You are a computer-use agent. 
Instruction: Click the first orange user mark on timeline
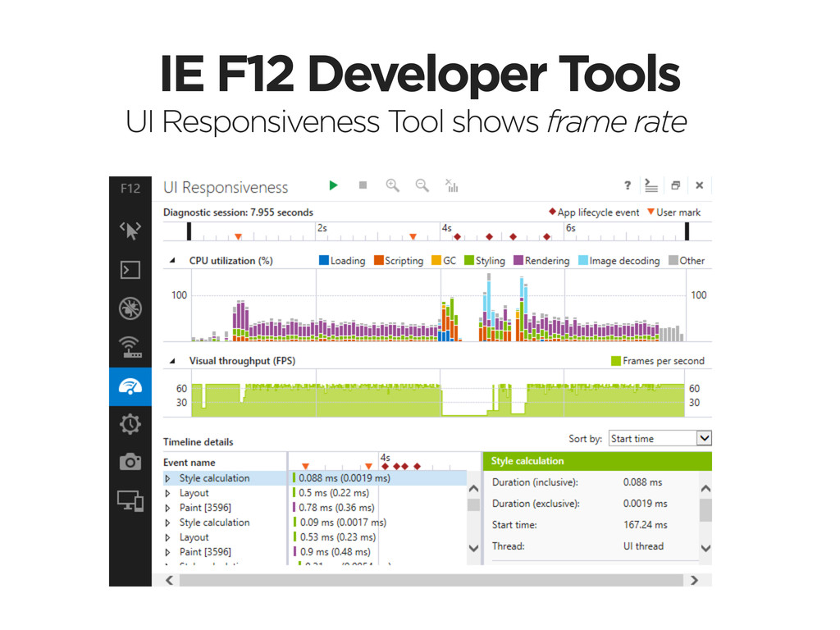pyautogui.click(x=238, y=236)
